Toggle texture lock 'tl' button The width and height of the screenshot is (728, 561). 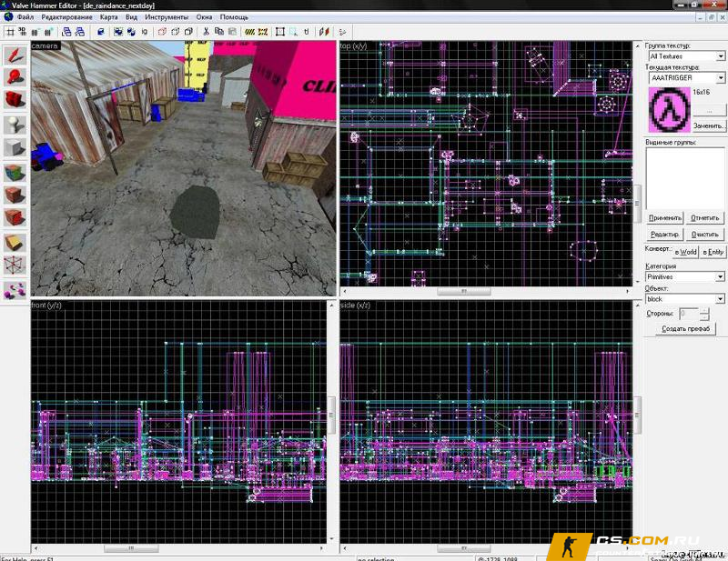(306, 32)
